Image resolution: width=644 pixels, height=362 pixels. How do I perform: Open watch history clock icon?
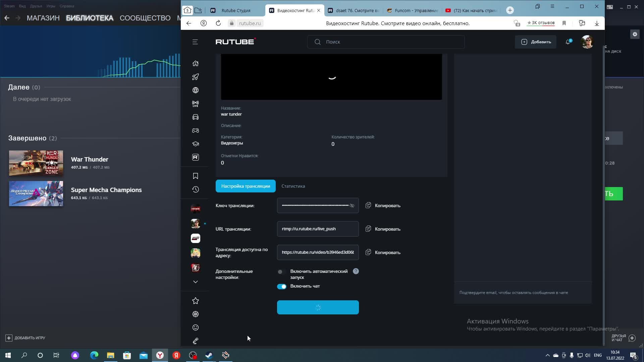[196, 189]
